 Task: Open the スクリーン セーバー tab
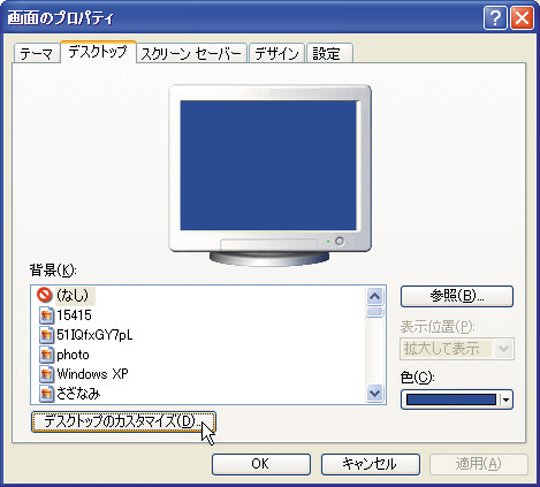(191, 54)
